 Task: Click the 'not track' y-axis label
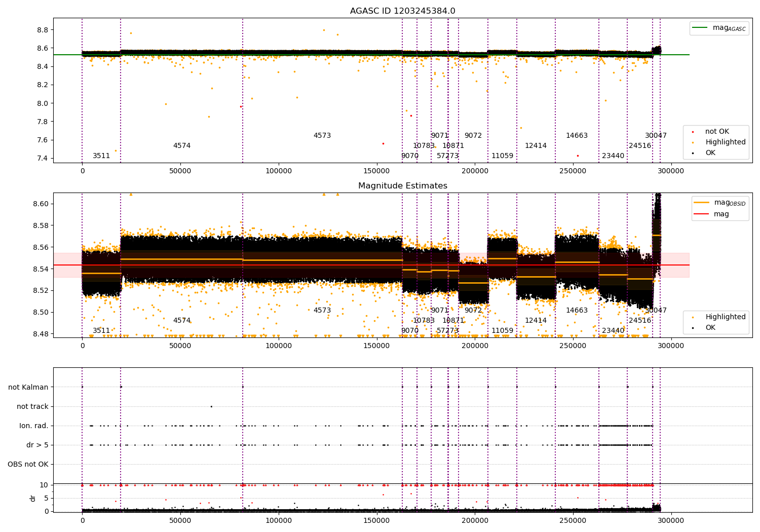pyautogui.click(x=32, y=406)
